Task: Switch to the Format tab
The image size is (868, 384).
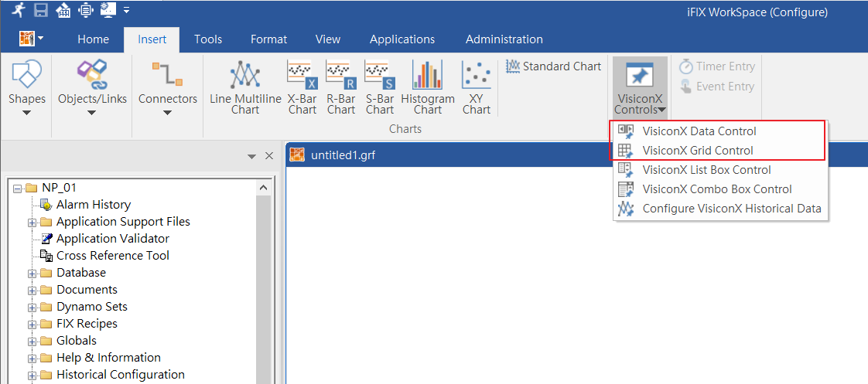Action: click(x=268, y=39)
